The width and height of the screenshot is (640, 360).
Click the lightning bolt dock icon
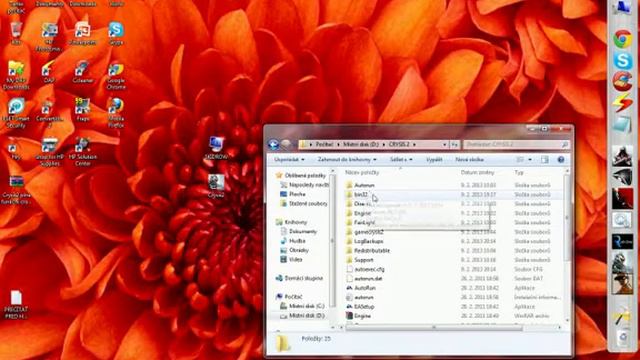[622, 102]
